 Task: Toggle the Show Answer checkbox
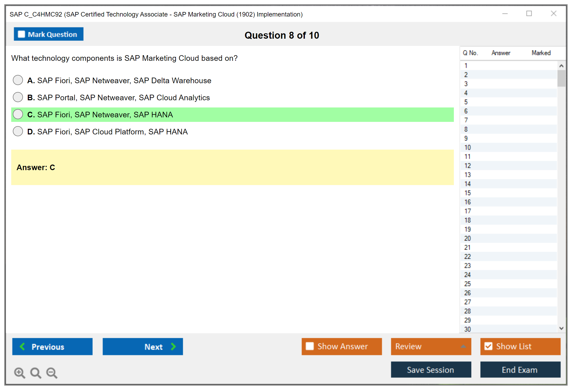pos(310,346)
